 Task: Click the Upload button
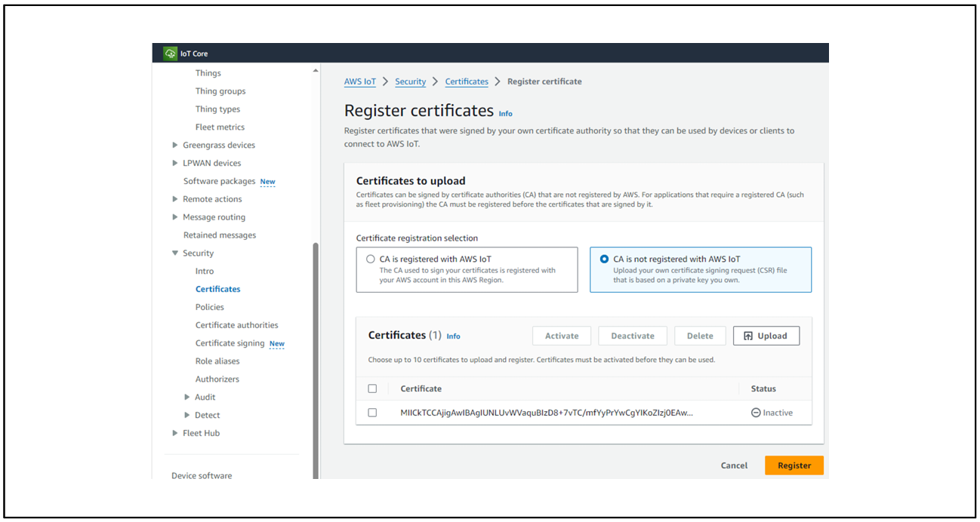tap(766, 336)
